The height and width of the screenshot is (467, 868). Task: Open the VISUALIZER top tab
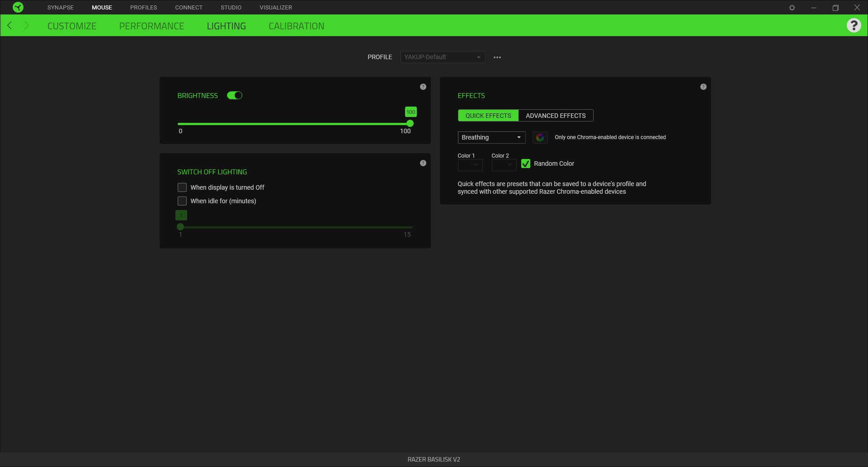pos(276,8)
